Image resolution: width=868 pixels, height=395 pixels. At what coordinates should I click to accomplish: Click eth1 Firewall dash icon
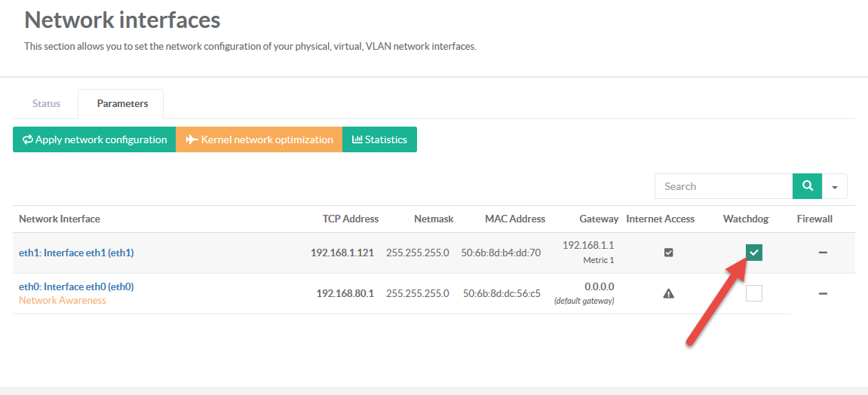pyautogui.click(x=823, y=253)
